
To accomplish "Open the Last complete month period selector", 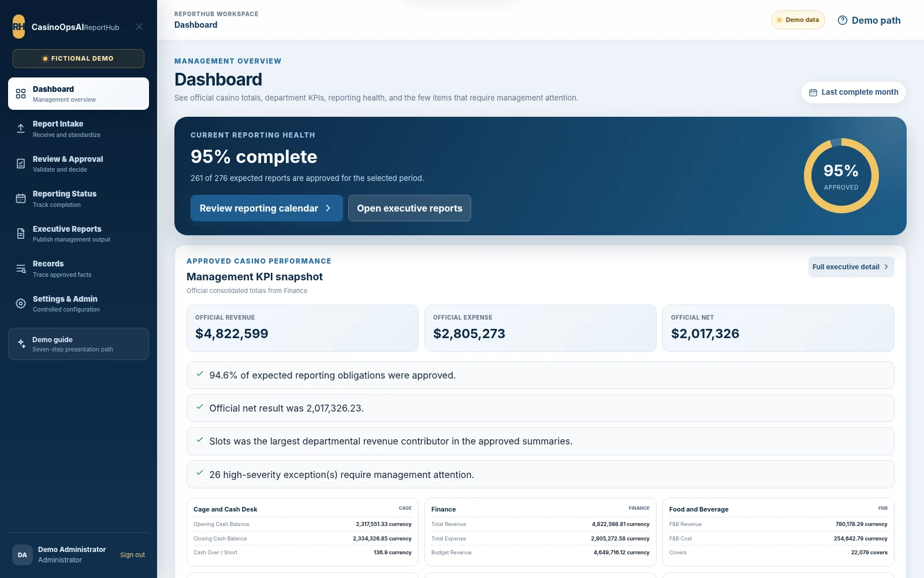I will 854,92.
